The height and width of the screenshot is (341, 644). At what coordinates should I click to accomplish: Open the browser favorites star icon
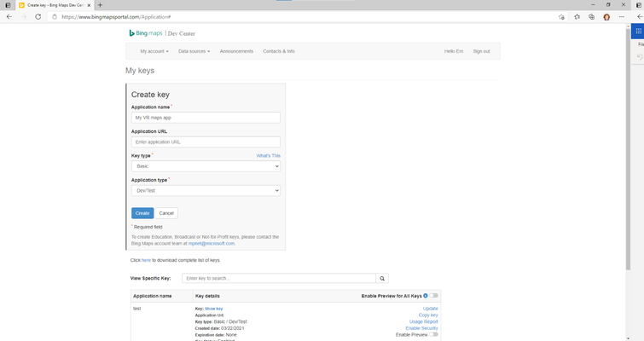(577, 17)
